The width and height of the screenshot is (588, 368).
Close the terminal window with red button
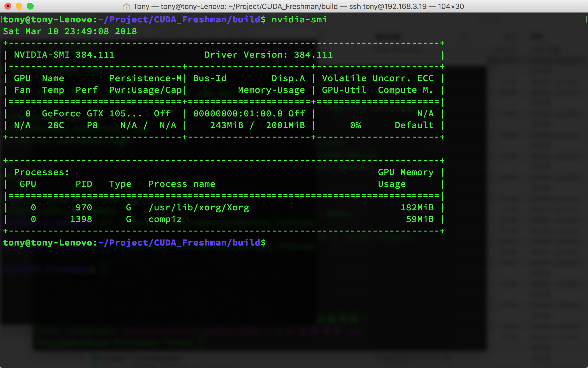pyautogui.click(x=8, y=6)
